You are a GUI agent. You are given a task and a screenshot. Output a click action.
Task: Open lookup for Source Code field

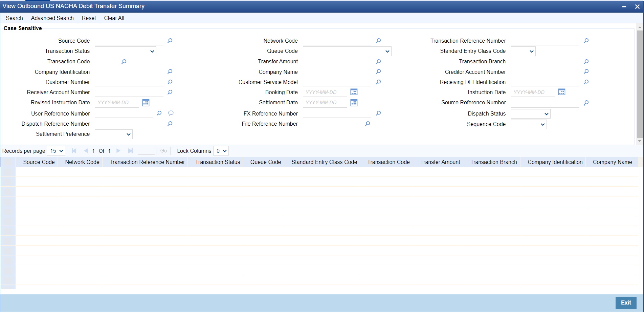click(170, 41)
